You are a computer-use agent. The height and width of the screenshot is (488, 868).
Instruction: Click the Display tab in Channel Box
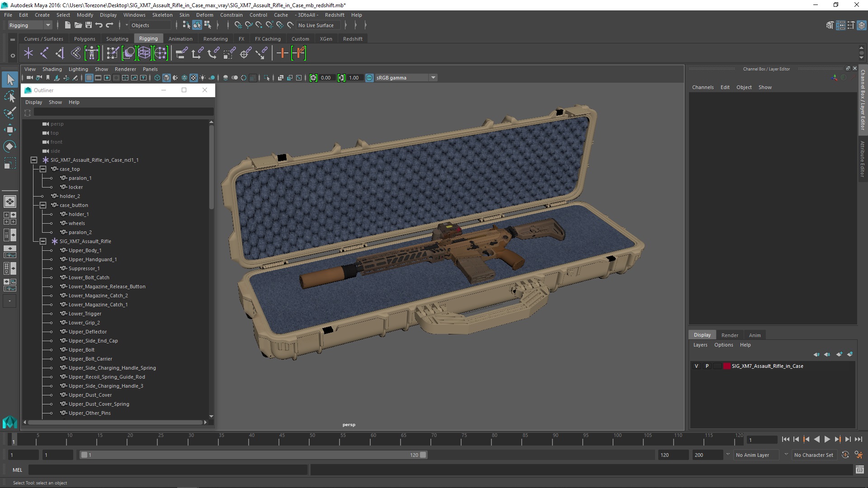point(702,334)
